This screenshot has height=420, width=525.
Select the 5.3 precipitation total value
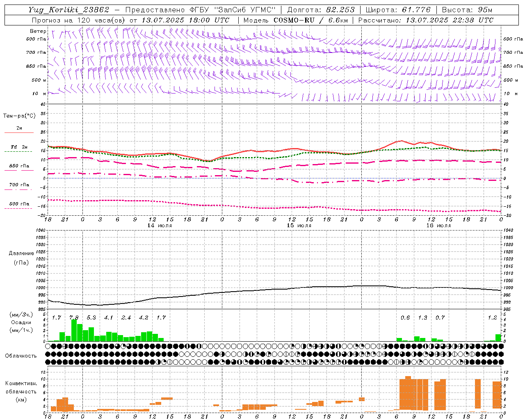[91, 317]
